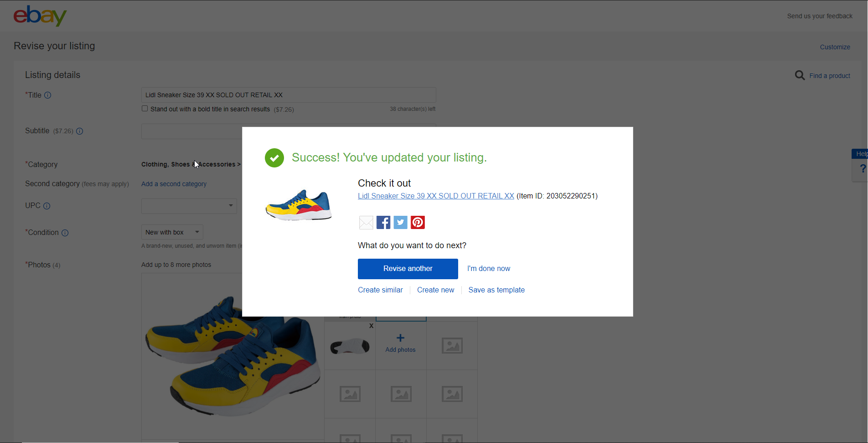Click the Title info icon
868x443 pixels.
pos(47,95)
